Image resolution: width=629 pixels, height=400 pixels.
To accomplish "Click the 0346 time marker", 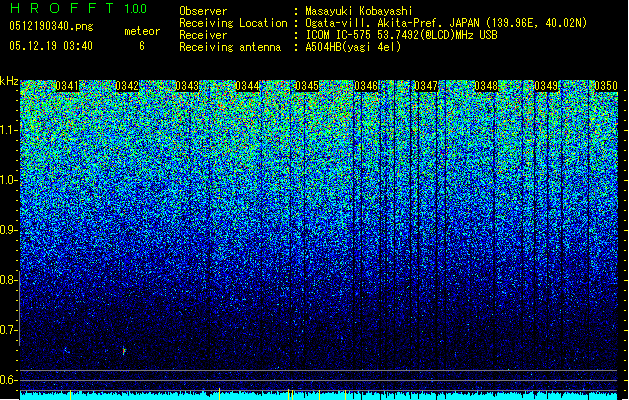I will 366,86.
